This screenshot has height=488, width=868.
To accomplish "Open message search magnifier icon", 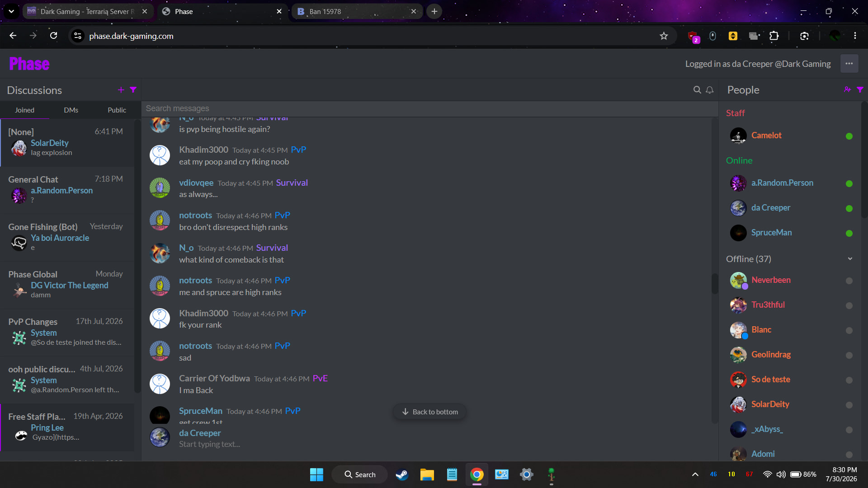I will click(697, 90).
